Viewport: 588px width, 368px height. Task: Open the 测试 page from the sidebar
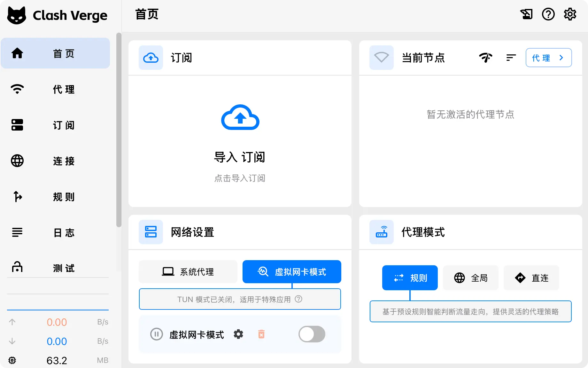(x=55, y=268)
